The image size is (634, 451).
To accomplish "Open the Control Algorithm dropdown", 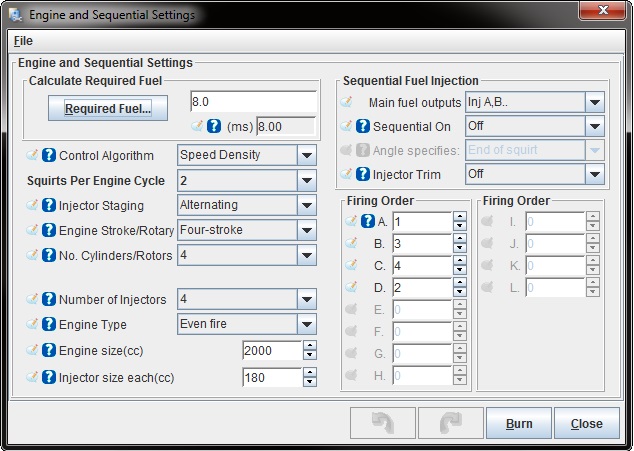I will pyautogui.click(x=307, y=155).
